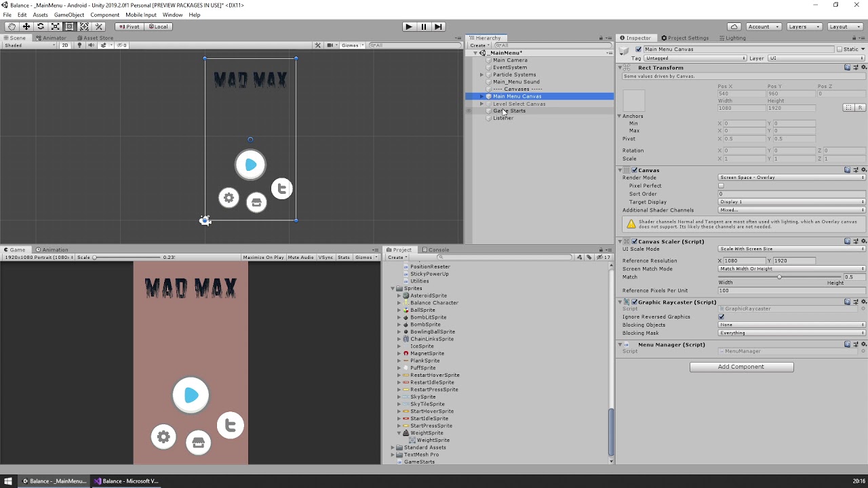Click the Windows Start button
868x488 pixels.
point(8,481)
